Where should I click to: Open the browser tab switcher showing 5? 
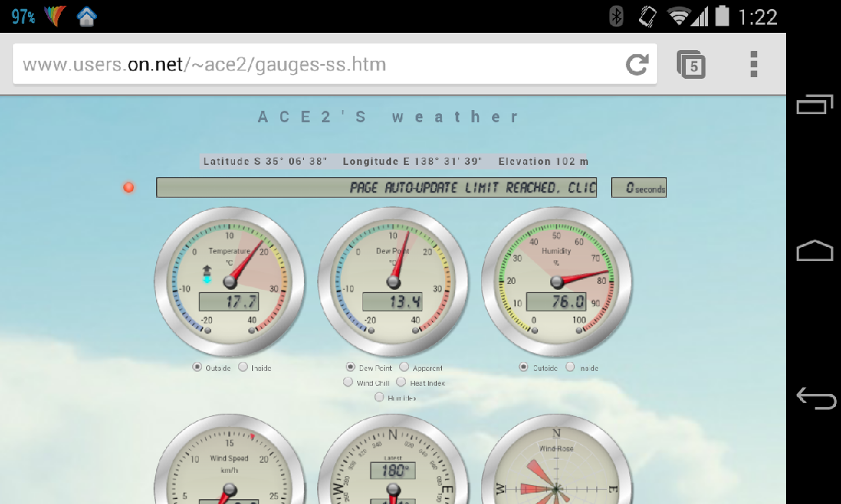coord(691,64)
